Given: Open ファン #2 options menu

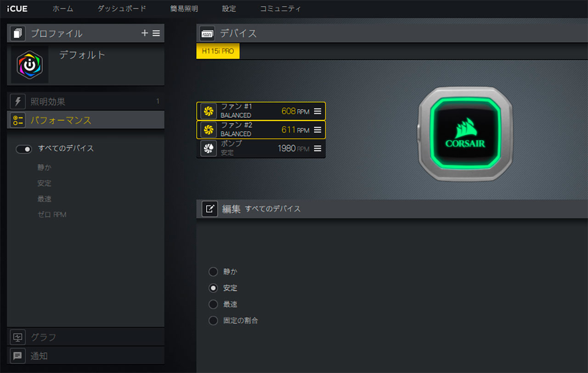Looking at the screenshot, I should (x=317, y=130).
